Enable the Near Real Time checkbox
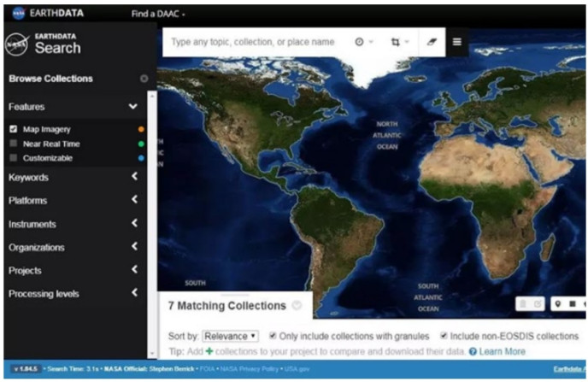This screenshot has height=382, width=588. point(14,144)
